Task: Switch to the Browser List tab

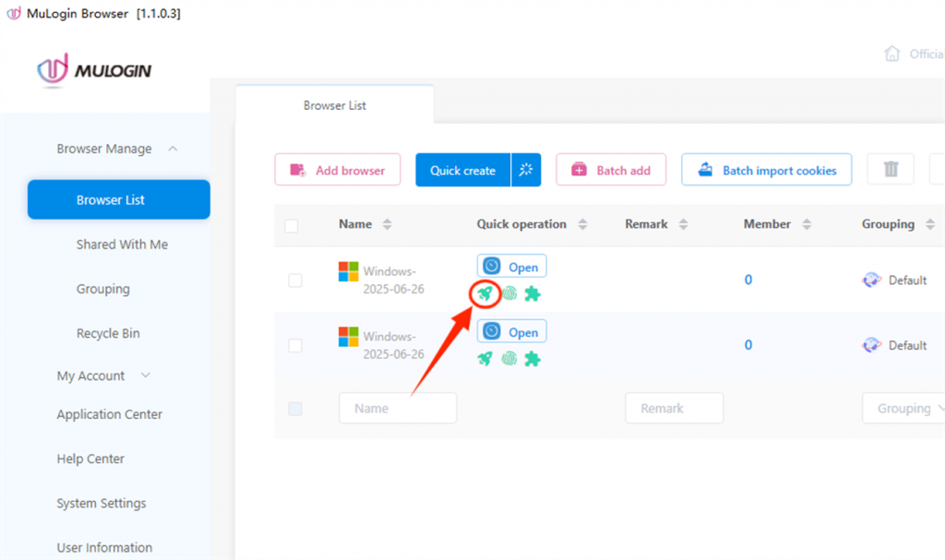Action: [x=334, y=105]
